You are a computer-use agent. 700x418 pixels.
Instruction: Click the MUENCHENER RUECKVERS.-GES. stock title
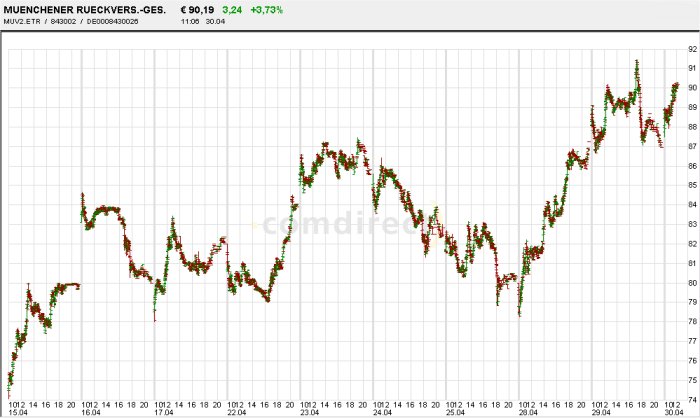pyautogui.click(x=84, y=10)
